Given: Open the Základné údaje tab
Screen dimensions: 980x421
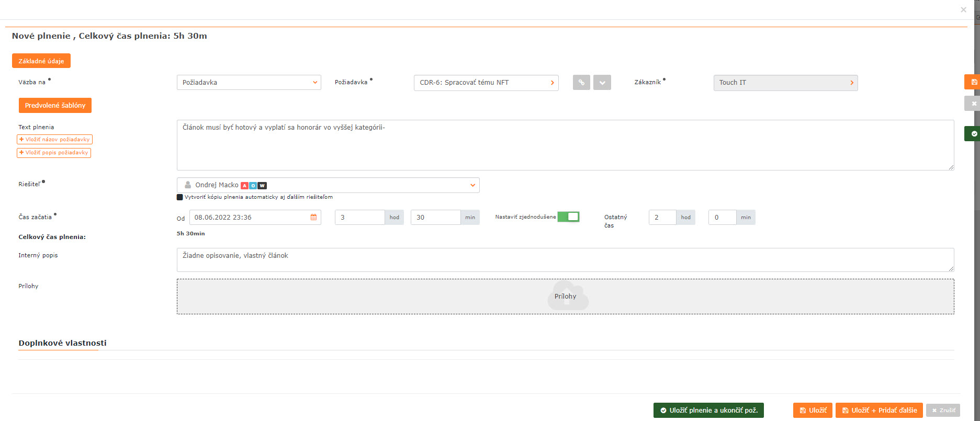Looking at the screenshot, I should [41, 61].
